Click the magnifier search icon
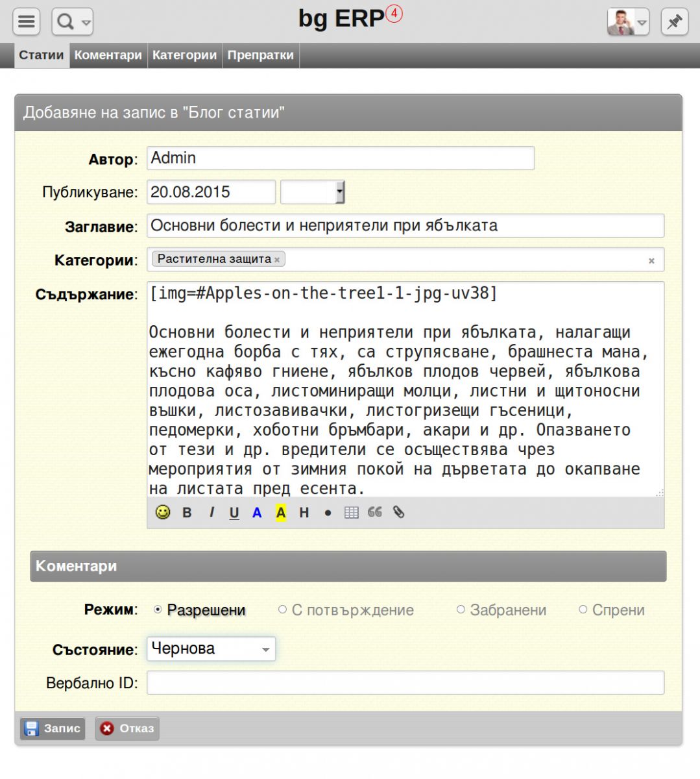 point(66,21)
